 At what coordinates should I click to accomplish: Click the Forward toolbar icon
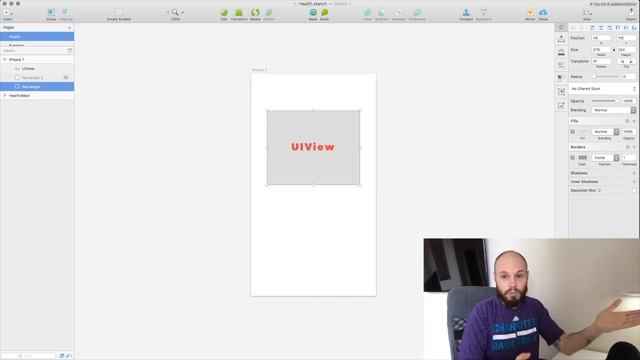tap(466, 12)
